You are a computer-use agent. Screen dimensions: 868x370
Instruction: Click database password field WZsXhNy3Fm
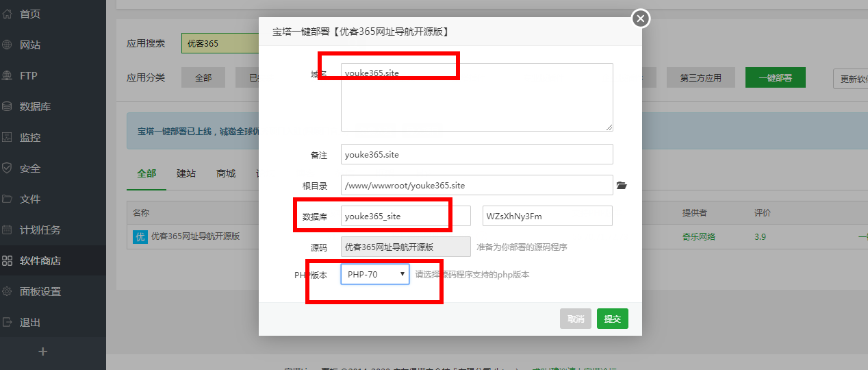point(548,216)
